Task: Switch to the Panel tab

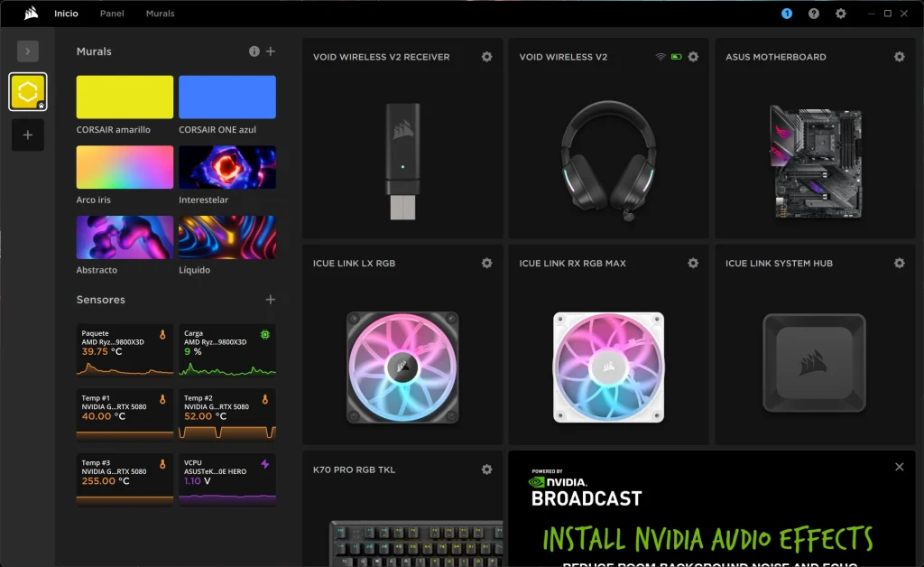Action: pyautogui.click(x=112, y=14)
